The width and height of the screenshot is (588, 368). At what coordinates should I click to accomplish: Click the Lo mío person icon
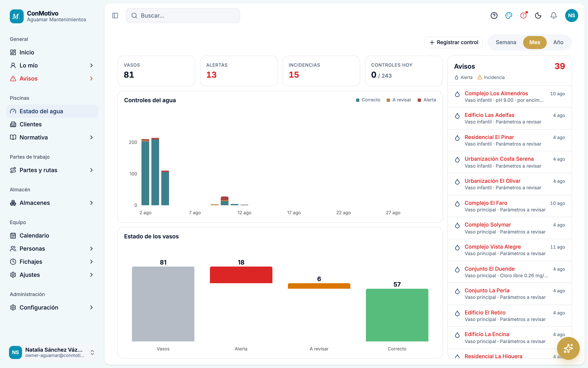[x=13, y=65]
